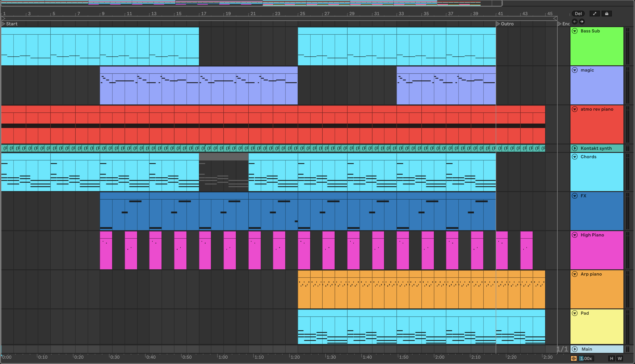Unfold the Main track
This screenshot has height=364, width=635.
click(x=575, y=349)
